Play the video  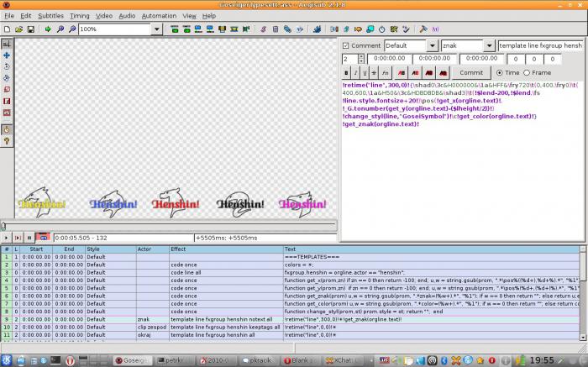pos(6,238)
